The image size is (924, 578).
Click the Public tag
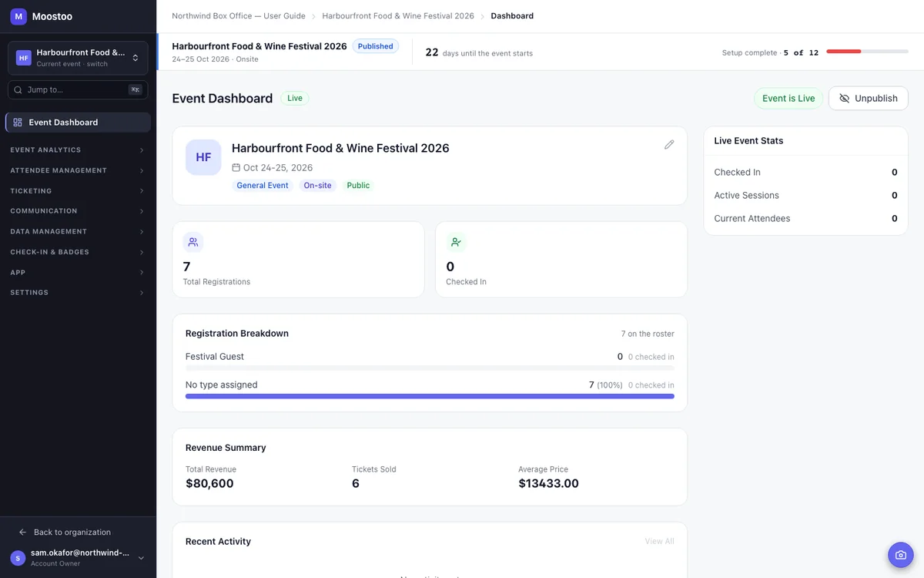[358, 186]
